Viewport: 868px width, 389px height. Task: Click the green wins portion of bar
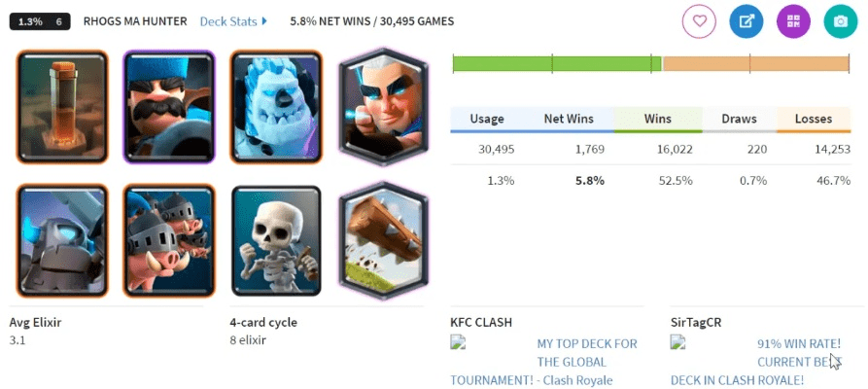(x=557, y=64)
